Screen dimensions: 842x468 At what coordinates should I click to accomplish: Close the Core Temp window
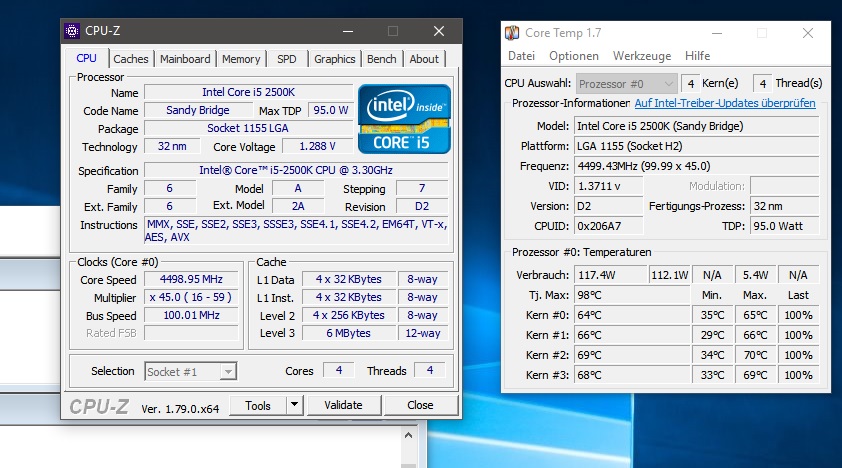[x=808, y=33]
